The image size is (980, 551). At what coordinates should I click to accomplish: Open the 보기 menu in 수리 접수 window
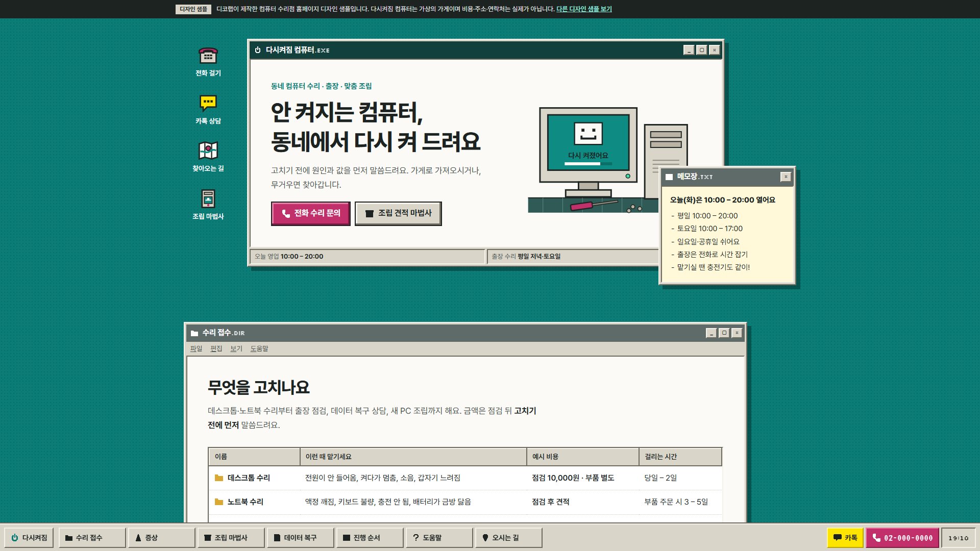(236, 348)
